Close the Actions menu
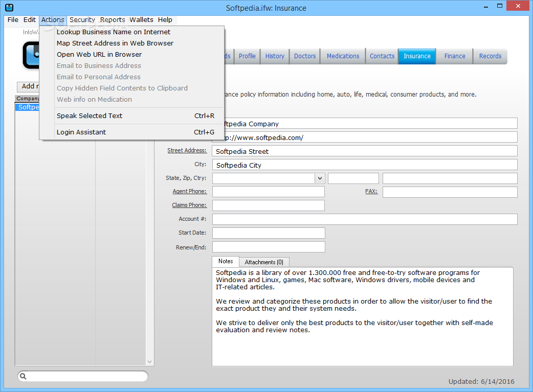 [53, 20]
